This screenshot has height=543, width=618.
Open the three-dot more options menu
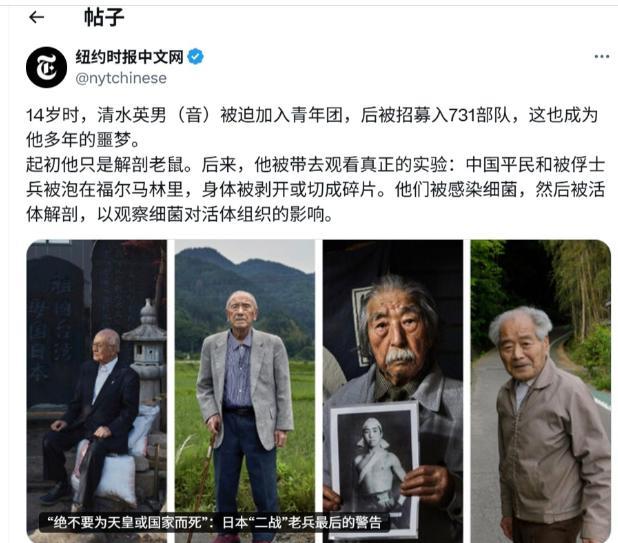pos(601,57)
